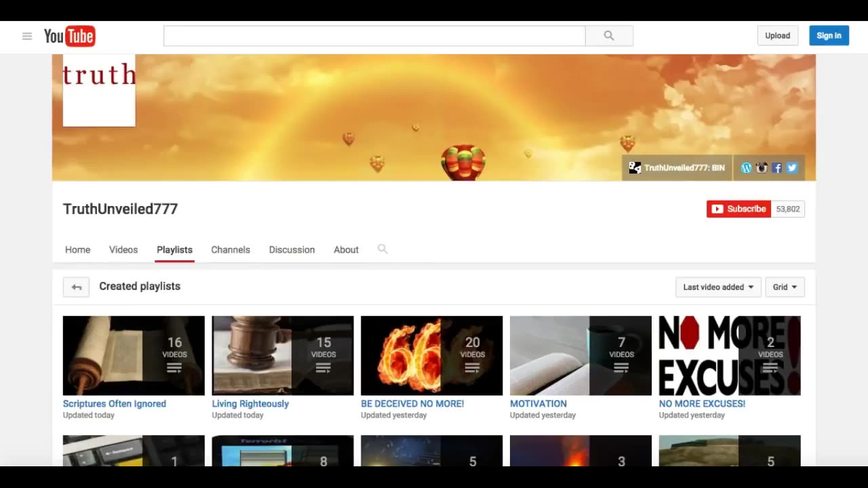Expand the Last video added sort dropdown
The width and height of the screenshot is (868, 488).
click(718, 287)
